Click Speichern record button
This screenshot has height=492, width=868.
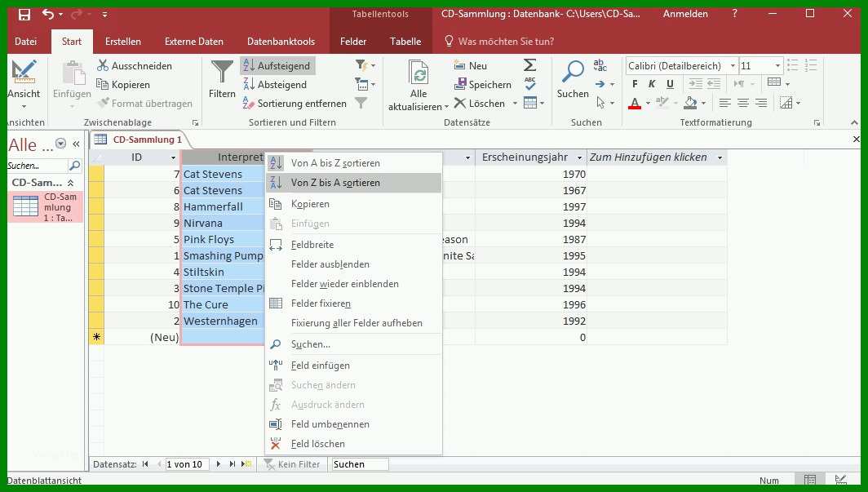tap(483, 85)
